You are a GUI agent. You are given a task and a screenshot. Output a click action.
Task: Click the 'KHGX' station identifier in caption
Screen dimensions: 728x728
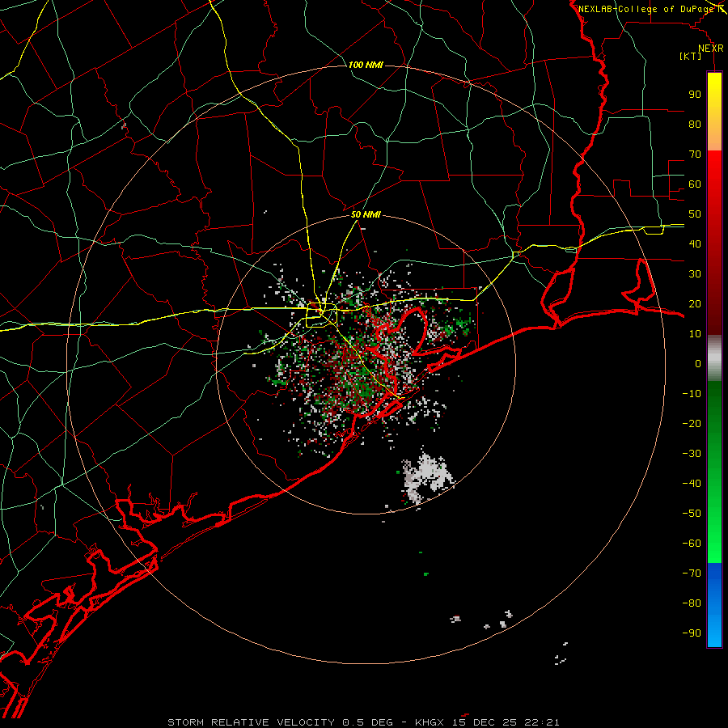click(x=430, y=722)
